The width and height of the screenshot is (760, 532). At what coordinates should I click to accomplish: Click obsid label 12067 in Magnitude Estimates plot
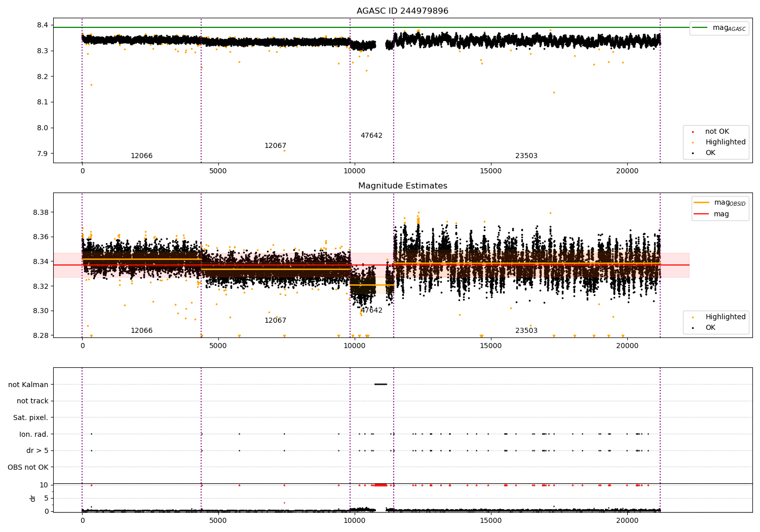275,321
